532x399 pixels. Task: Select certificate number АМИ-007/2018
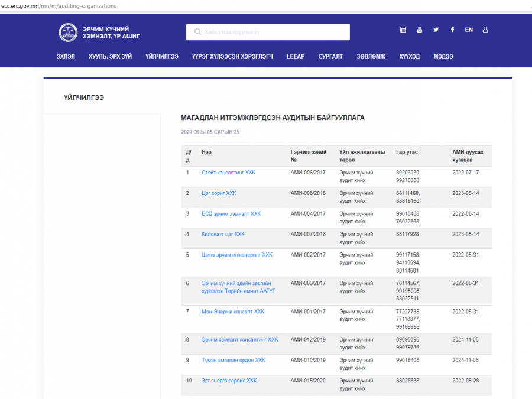point(308,235)
